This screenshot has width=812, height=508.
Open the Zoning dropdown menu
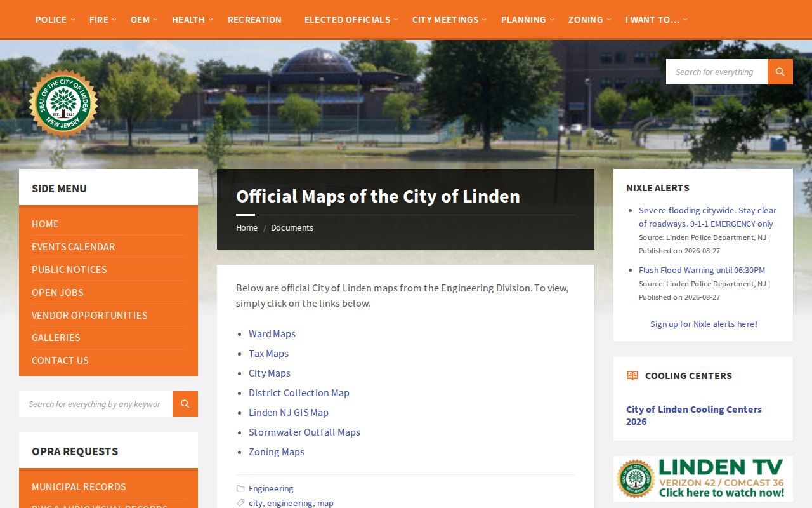click(x=590, y=20)
